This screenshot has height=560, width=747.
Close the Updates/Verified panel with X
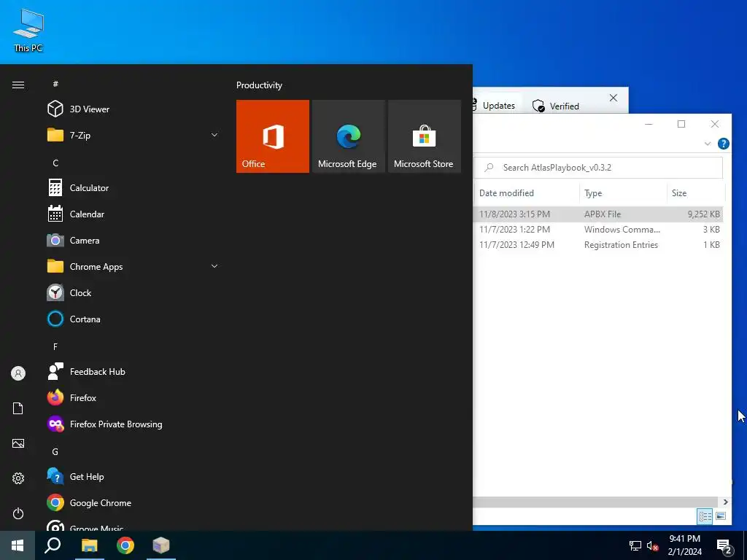tap(613, 98)
